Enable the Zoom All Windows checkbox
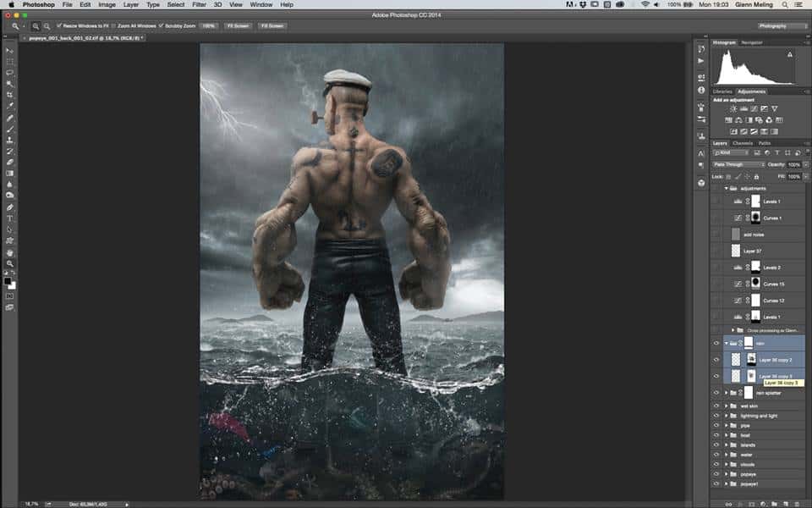812x508 pixels. [113, 26]
